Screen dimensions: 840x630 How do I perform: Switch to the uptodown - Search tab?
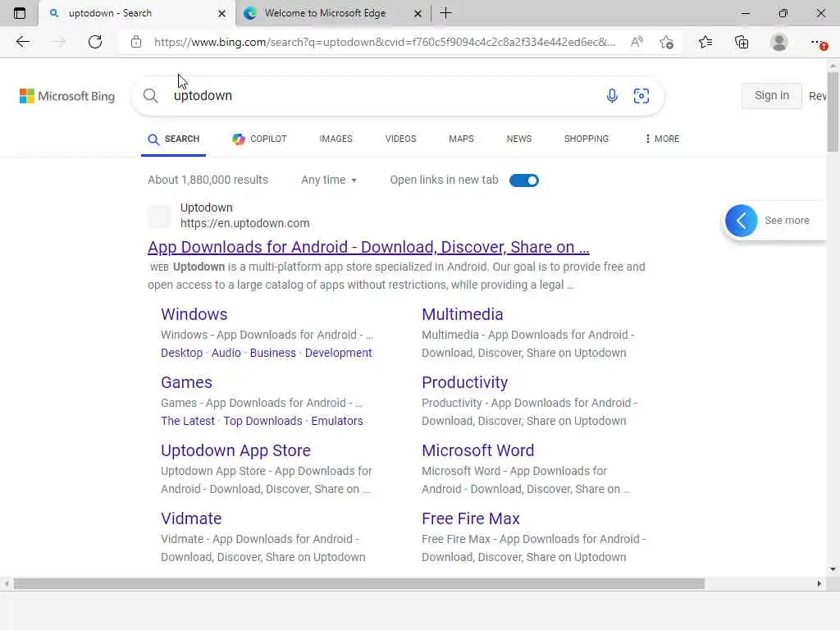[x=137, y=13]
